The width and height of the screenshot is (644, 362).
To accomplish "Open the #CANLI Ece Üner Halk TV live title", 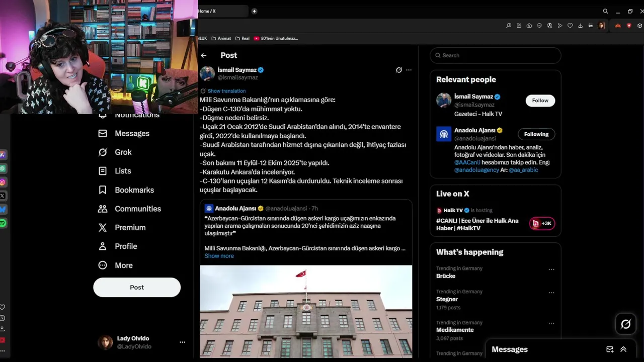I will click(x=477, y=224).
